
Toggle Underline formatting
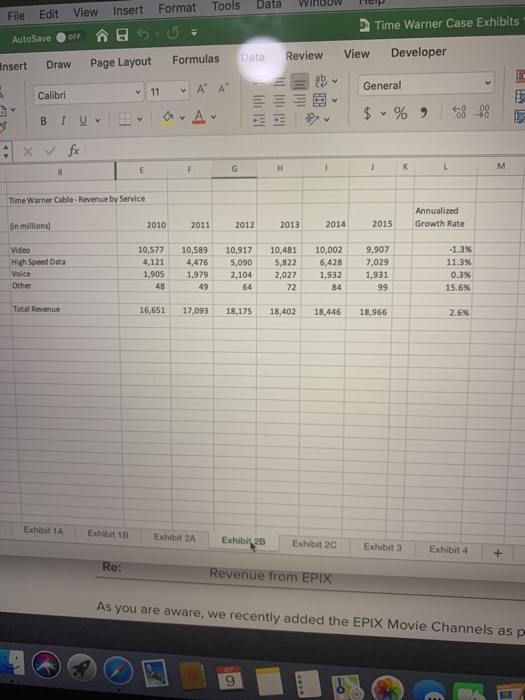coord(83,120)
